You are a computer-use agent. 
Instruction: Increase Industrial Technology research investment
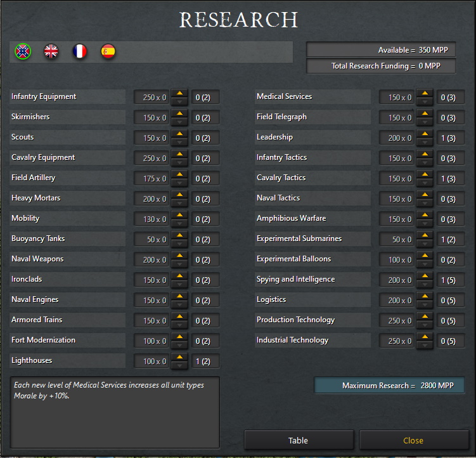point(425,337)
